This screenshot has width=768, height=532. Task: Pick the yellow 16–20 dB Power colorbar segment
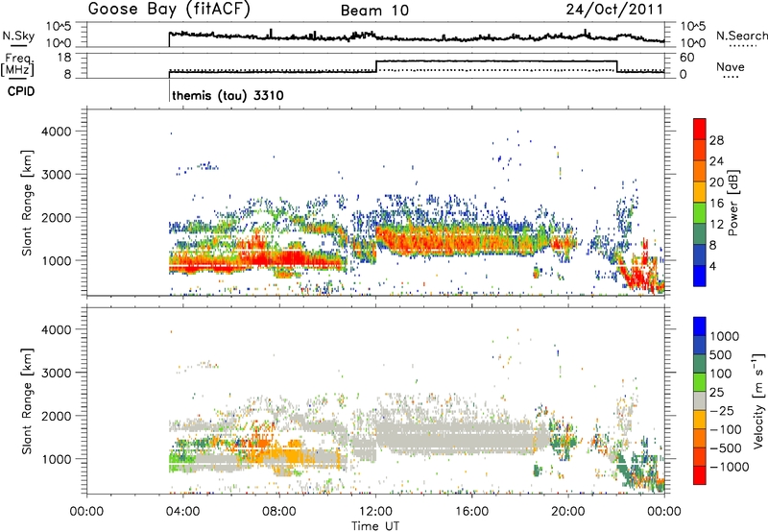click(700, 192)
